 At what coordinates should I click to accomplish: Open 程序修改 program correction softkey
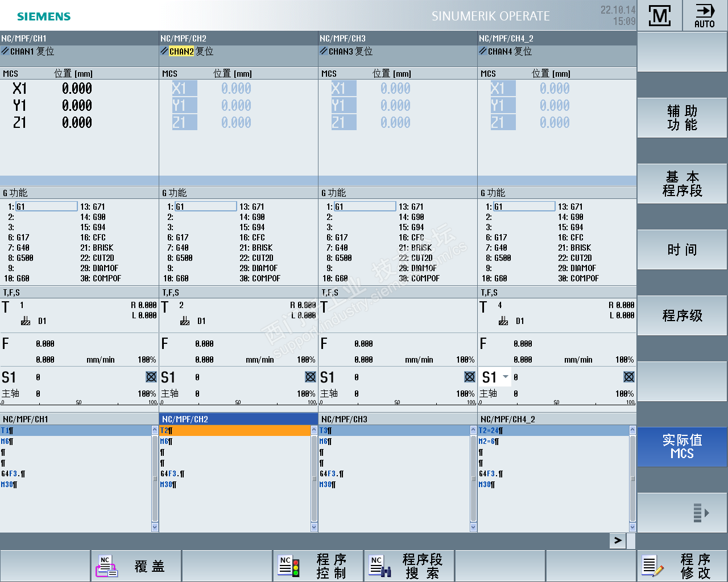(x=682, y=566)
